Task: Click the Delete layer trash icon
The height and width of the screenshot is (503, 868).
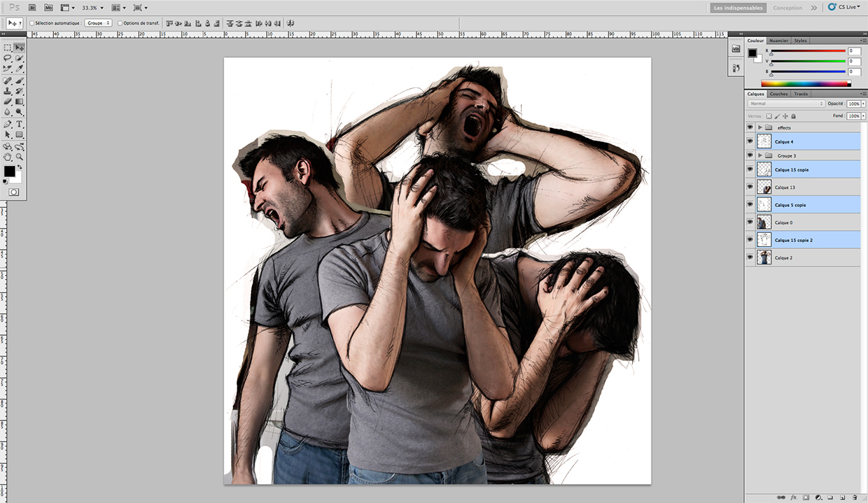Action: click(855, 497)
